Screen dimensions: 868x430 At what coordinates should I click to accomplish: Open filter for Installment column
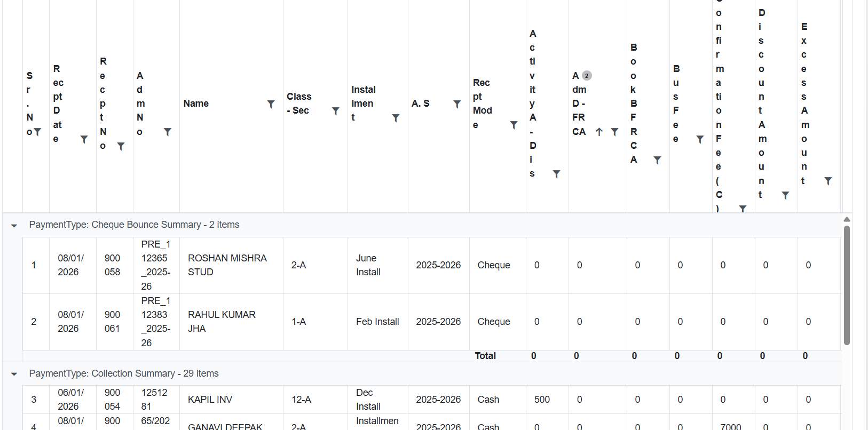click(396, 118)
